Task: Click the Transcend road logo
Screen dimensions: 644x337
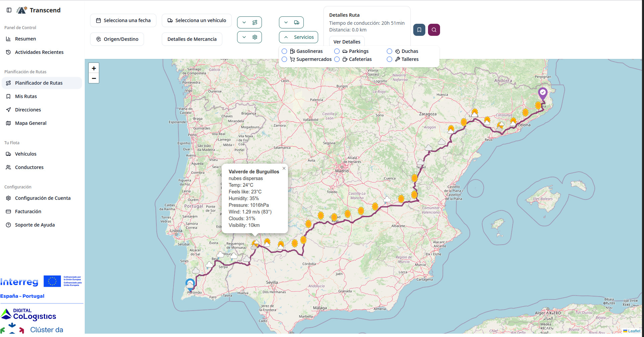Action: pos(22,10)
